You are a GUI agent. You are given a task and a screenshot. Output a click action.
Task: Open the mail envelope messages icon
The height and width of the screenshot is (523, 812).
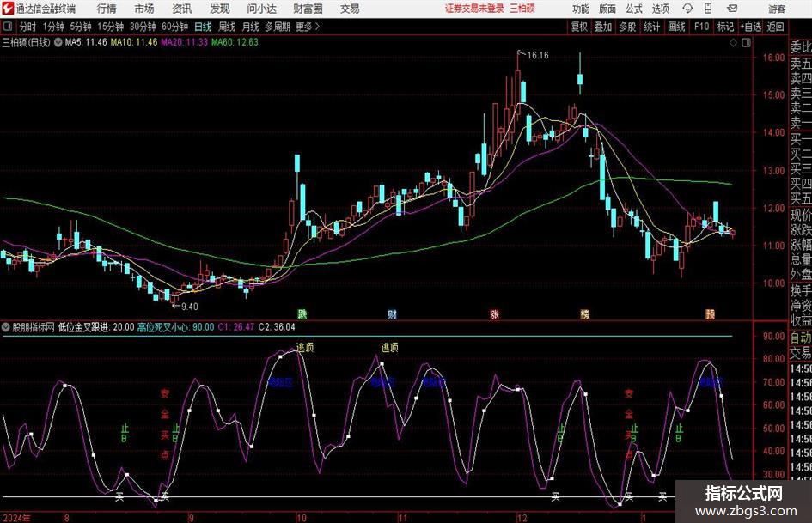[732, 9]
